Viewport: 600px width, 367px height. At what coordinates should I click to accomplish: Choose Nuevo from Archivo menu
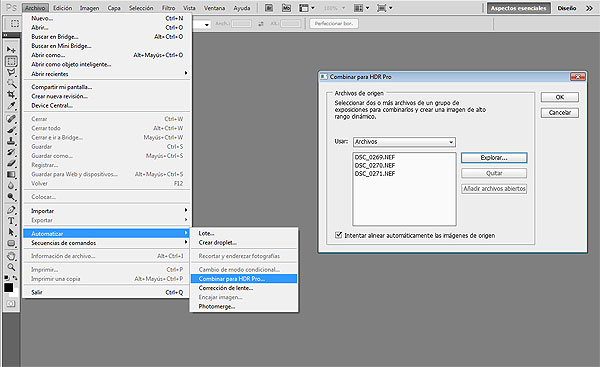(107, 18)
